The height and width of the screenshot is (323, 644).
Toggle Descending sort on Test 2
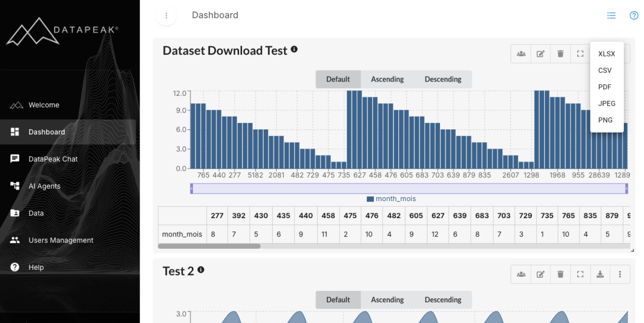click(x=443, y=300)
